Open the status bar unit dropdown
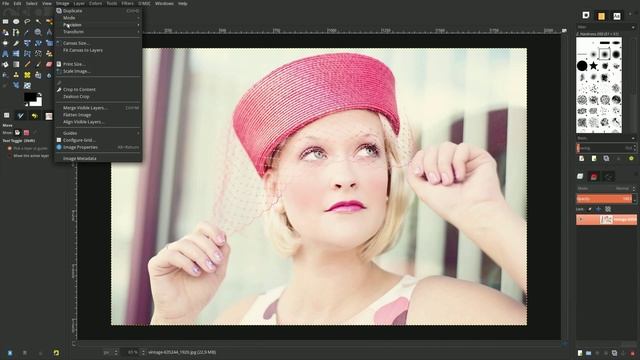The image size is (640, 360). pyautogui.click(x=110, y=352)
